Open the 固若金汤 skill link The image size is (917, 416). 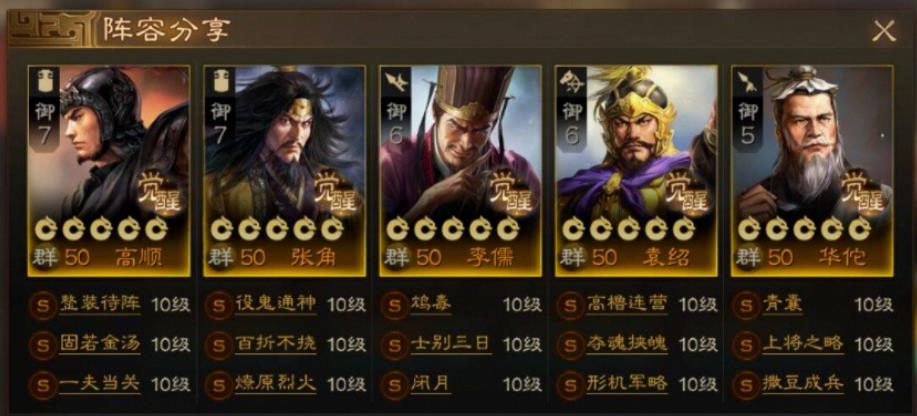(100, 345)
